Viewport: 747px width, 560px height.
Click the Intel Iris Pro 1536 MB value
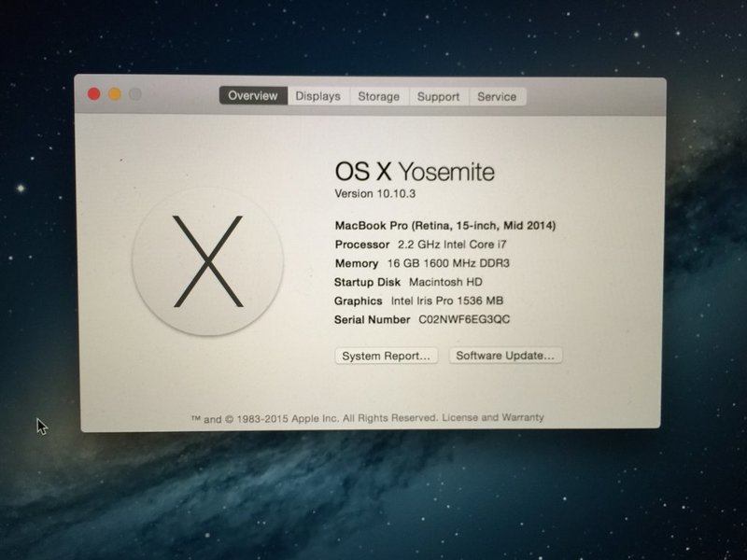(x=447, y=301)
